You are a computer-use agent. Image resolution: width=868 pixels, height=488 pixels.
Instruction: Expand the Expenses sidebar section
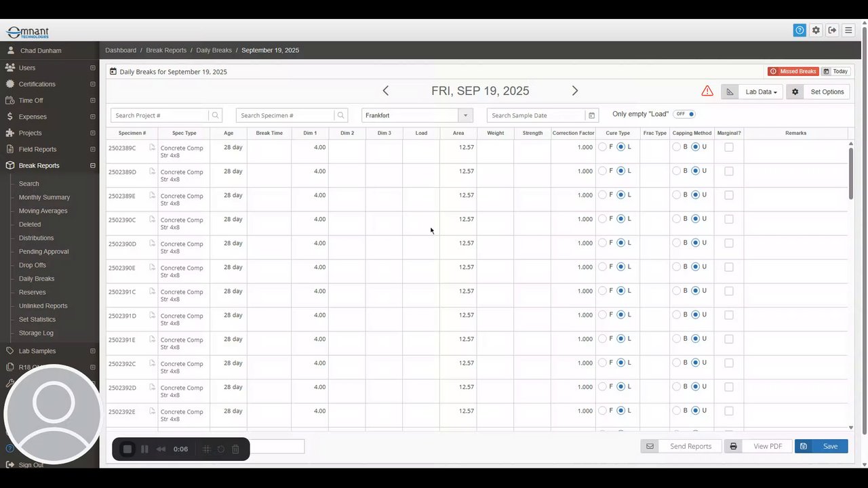tap(93, 117)
